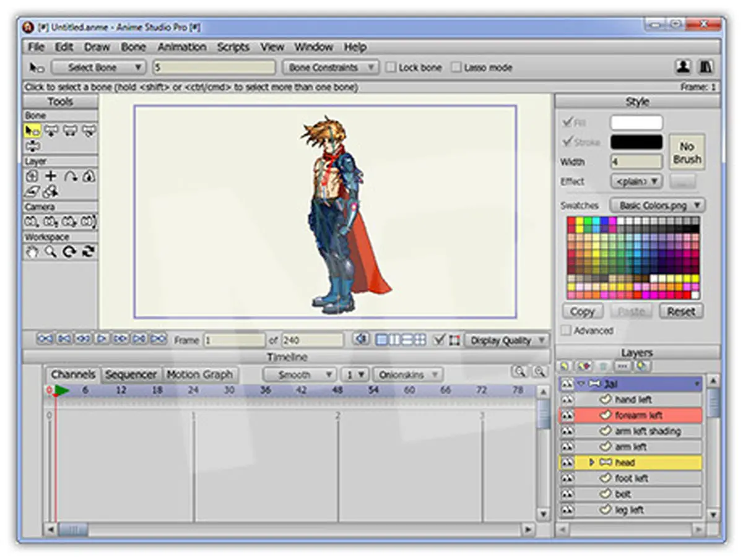
Task: Activate the magnifier Zoom Workspace tool
Action: [51, 252]
